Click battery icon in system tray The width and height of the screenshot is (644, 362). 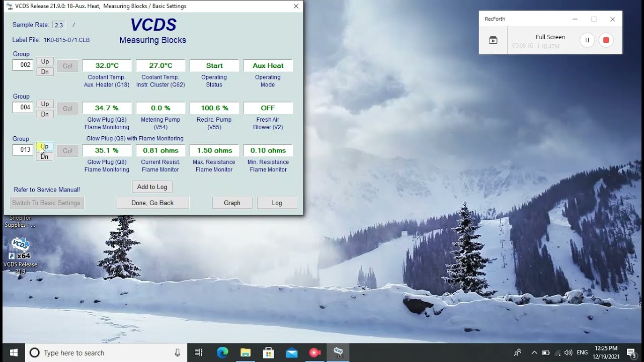(546, 353)
